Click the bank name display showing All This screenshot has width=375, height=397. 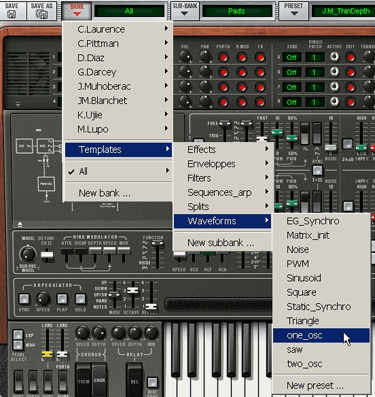tap(129, 11)
